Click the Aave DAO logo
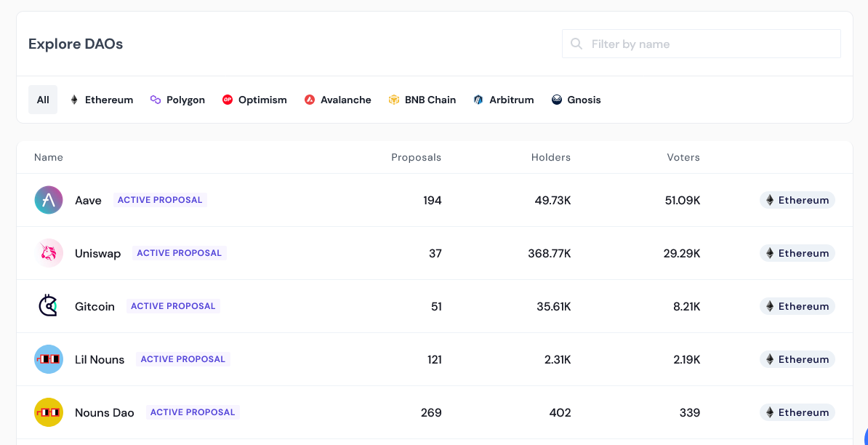Screen dimensions: 868x445 coord(49,199)
